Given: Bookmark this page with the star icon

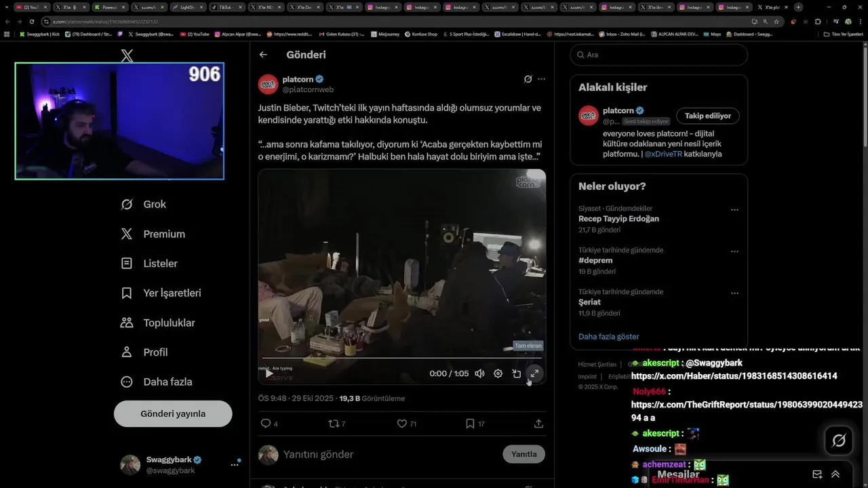Looking at the screenshot, I should (776, 22).
